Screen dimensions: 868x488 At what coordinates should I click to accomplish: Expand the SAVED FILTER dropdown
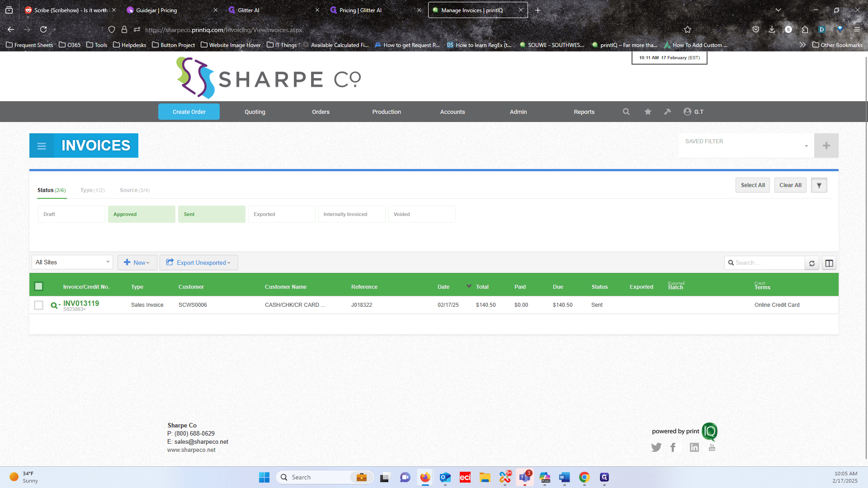[746, 145]
